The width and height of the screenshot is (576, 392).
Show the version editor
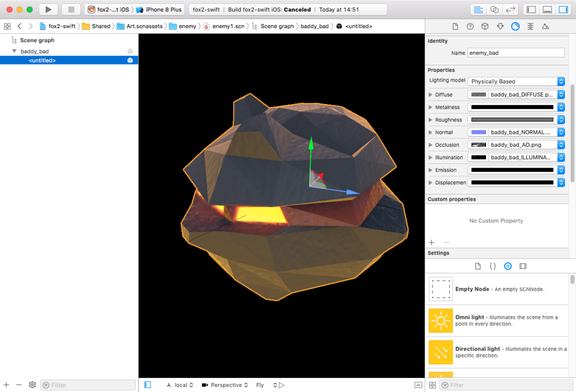click(511, 10)
